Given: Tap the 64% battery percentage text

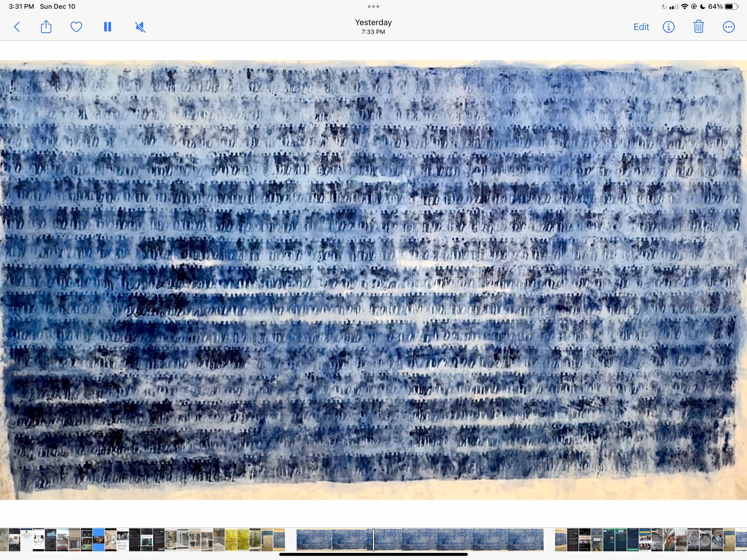Looking at the screenshot, I should coord(715,6).
